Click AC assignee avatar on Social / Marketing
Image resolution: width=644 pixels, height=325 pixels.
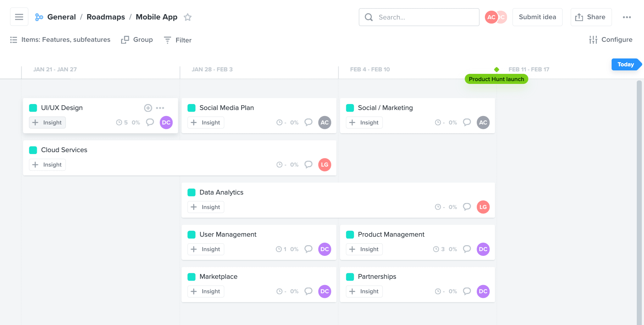[x=483, y=123]
